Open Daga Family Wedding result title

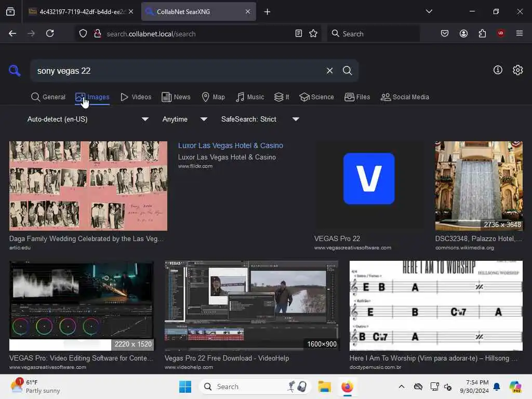point(86,238)
